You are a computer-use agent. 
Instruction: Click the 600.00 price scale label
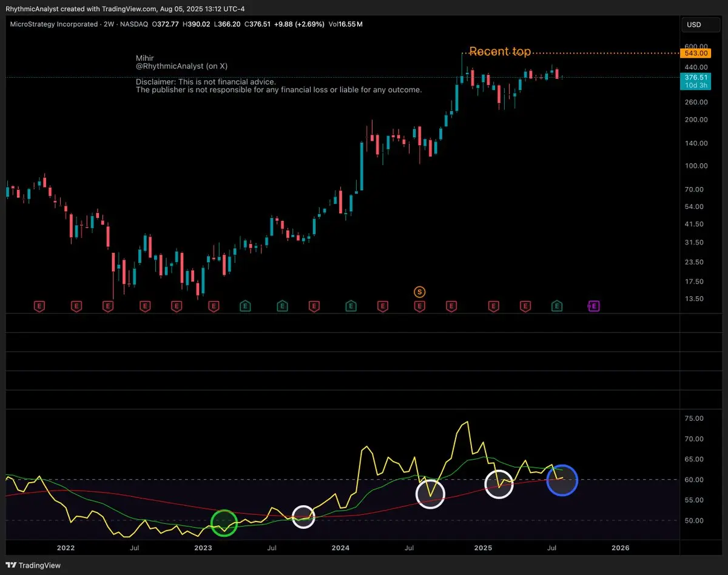coord(695,46)
